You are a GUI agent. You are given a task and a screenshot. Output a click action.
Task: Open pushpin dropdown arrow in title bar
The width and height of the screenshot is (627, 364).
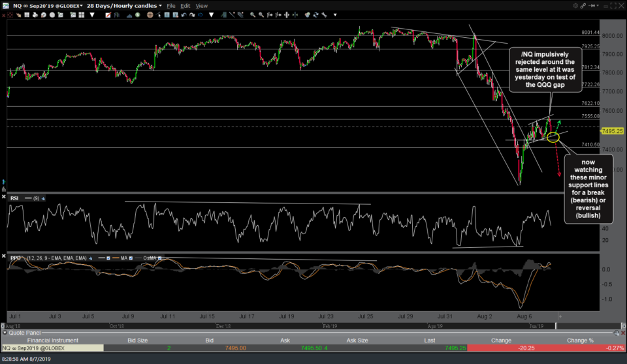click(x=598, y=6)
